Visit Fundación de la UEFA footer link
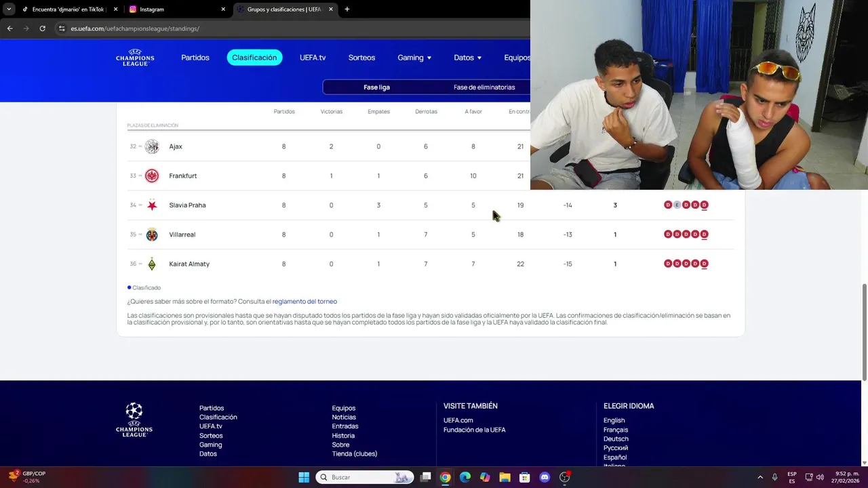This screenshot has width=868, height=488. pyautogui.click(x=475, y=430)
